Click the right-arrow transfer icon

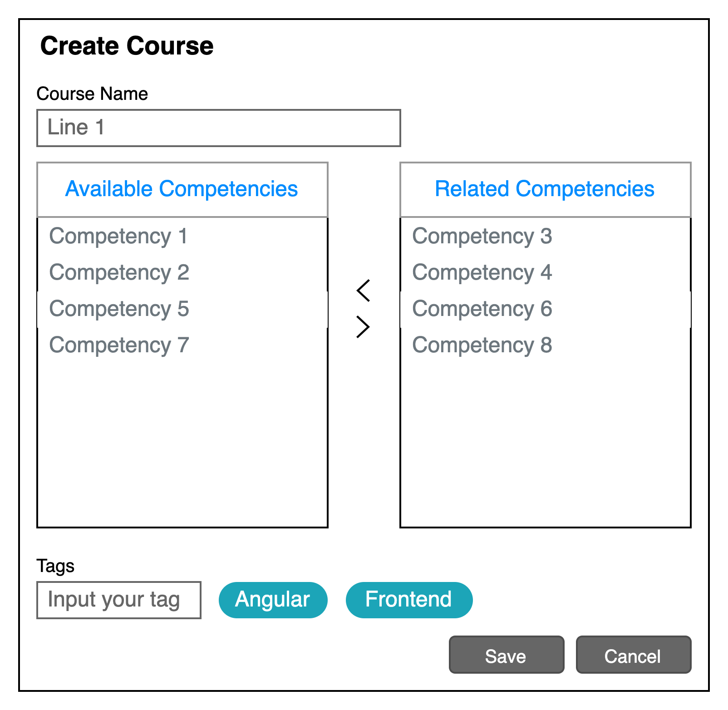click(x=363, y=326)
